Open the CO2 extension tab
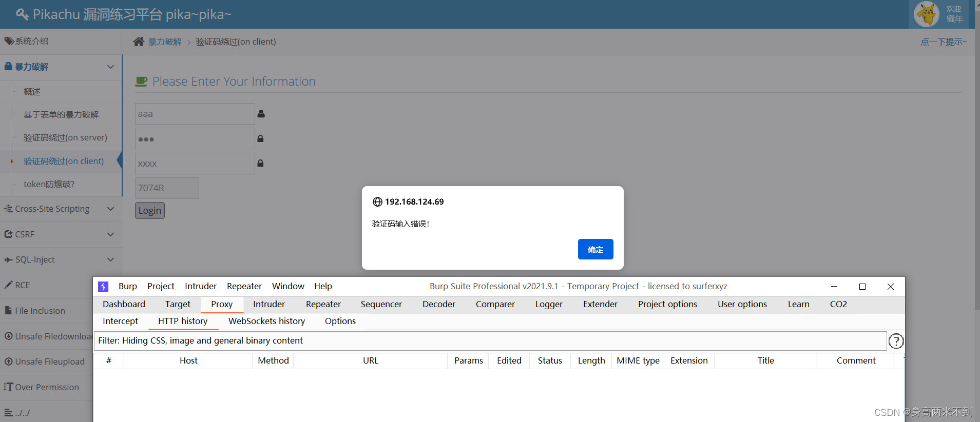The height and width of the screenshot is (422, 980). coord(838,304)
